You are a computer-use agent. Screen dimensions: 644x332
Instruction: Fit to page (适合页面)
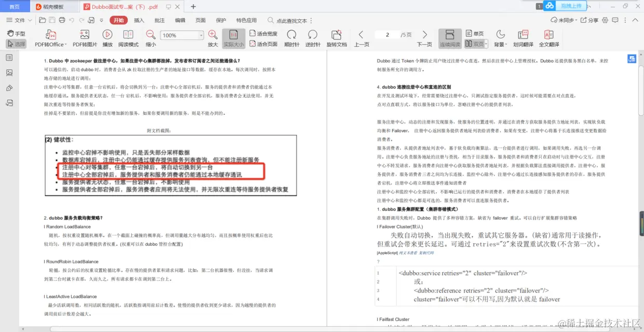click(x=263, y=44)
